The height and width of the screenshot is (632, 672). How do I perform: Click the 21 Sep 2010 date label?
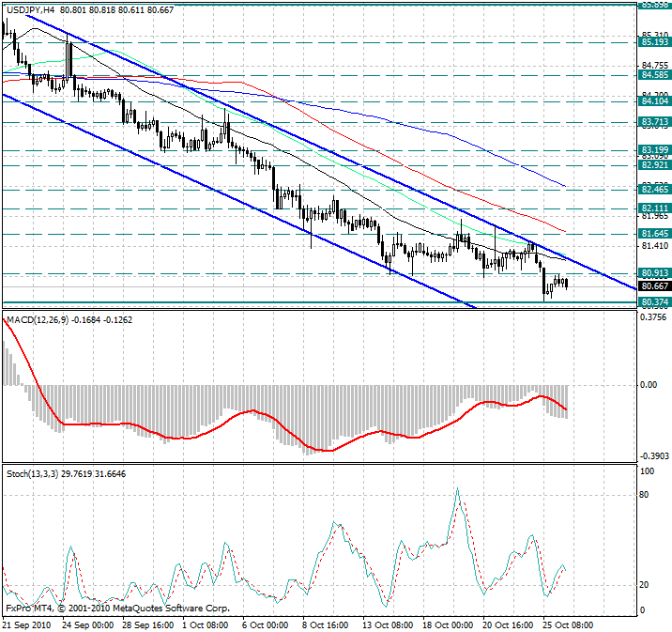click(26, 625)
